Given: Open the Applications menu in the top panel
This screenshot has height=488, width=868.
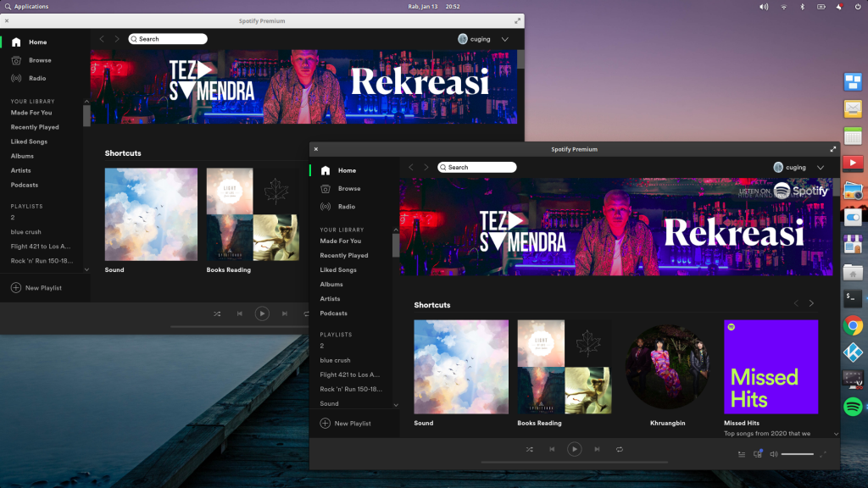Looking at the screenshot, I should (x=26, y=7).
